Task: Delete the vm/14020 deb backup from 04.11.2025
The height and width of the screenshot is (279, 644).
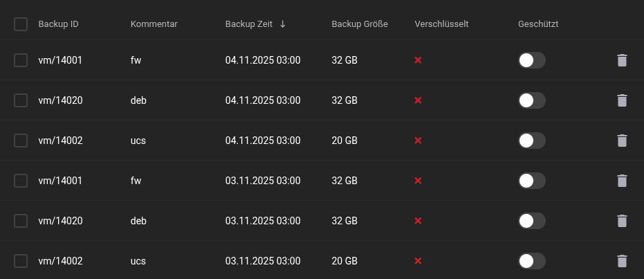Action: pos(622,100)
